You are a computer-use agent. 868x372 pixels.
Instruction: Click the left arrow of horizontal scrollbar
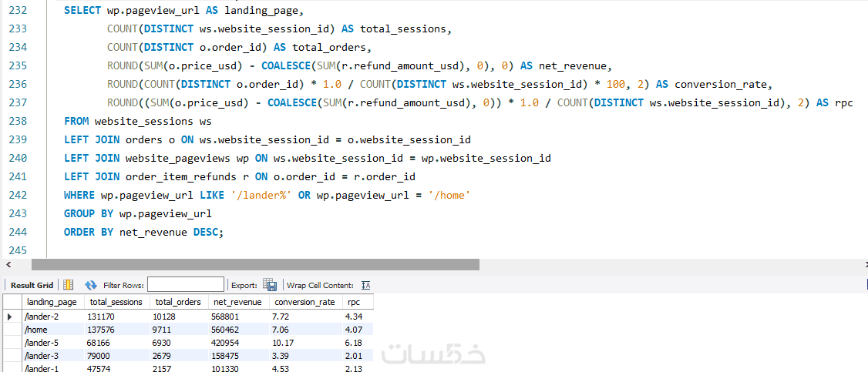(x=8, y=265)
